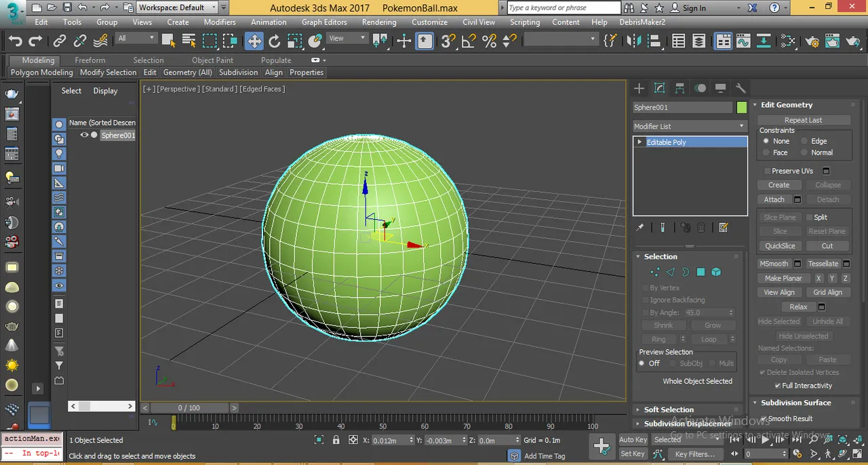868x465 pixels.
Task: Toggle Window/Crossing selection mode
Action: (x=231, y=41)
